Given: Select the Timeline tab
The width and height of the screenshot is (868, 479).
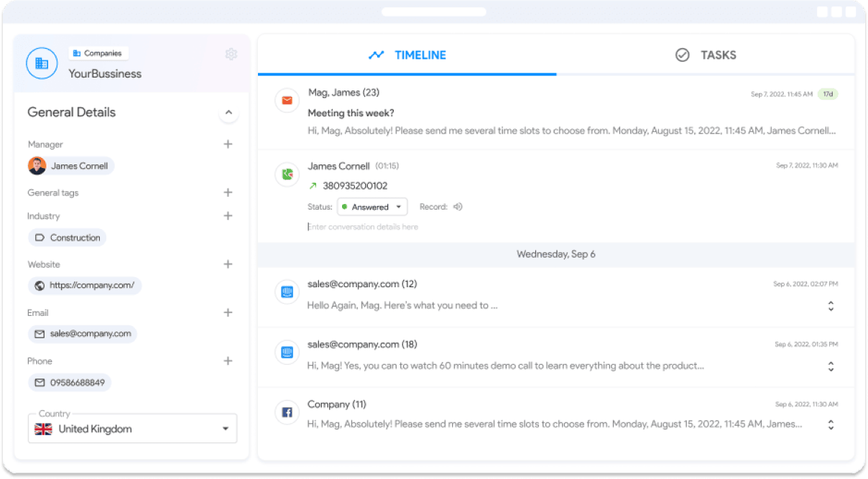Looking at the screenshot, I should coord(407,55).
